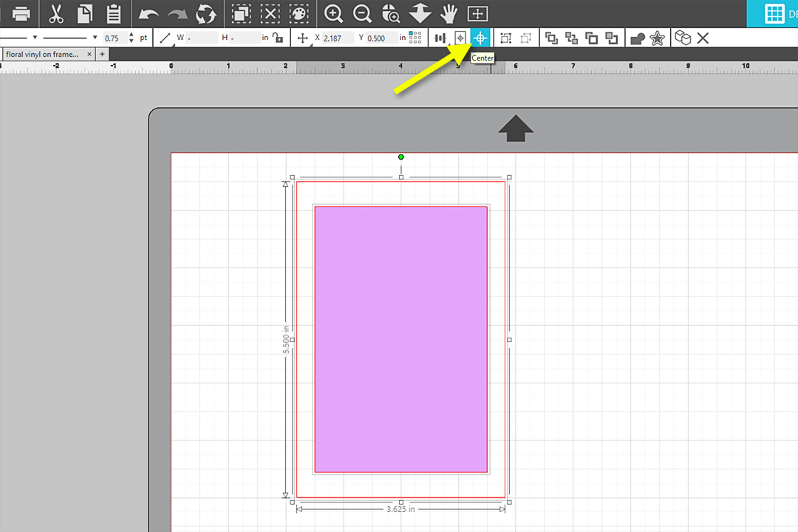This screenshot has width=798, height=532.
Task: Toggle the aspect ratio lock
Action: (x=277, y=38)
